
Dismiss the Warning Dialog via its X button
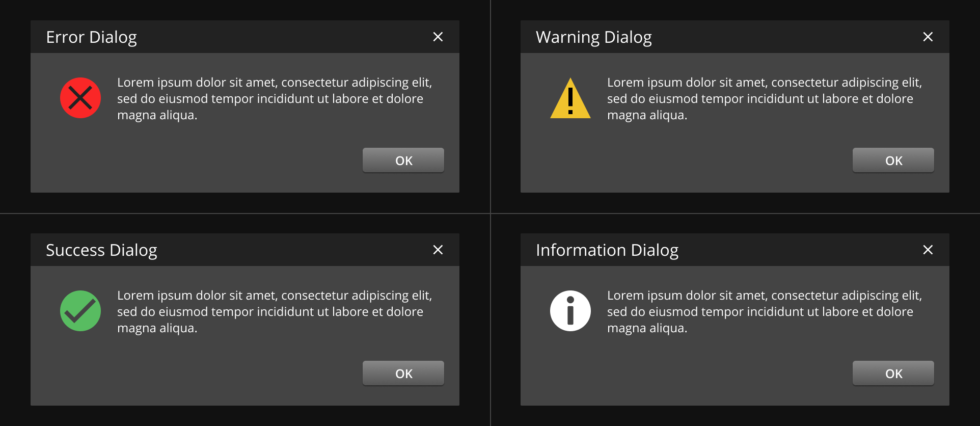pyautogui.click(x=928, y=37)
